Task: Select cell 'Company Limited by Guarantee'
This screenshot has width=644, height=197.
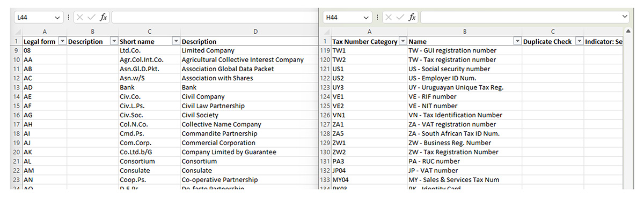Action: pyautogui.click(x=250, y=152)
